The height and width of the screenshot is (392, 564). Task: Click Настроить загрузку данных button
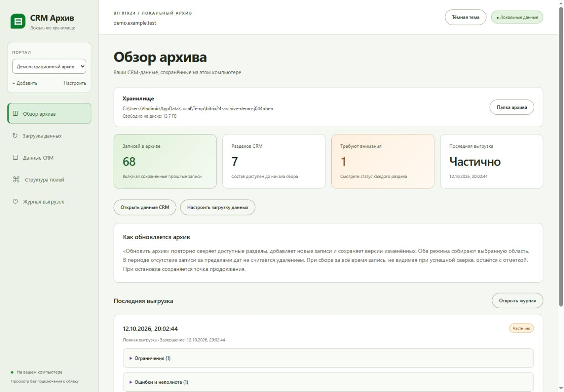pyautogui.click(x=218, y=207)
